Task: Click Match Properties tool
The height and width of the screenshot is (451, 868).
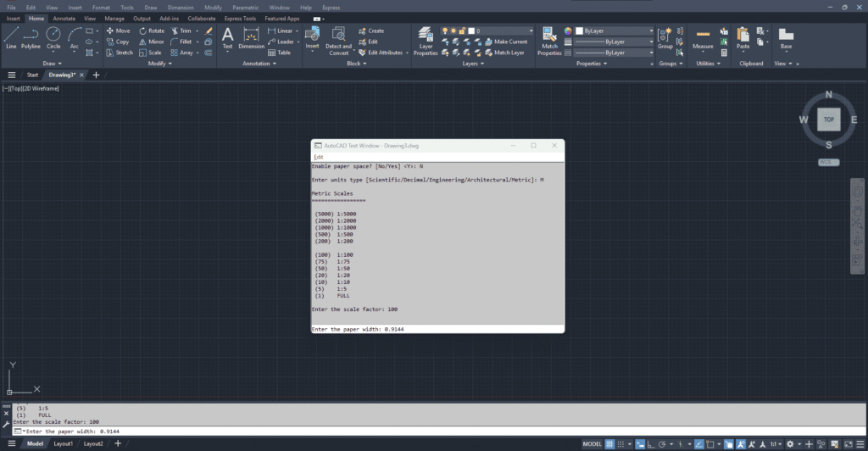Action: coord(549,41)
